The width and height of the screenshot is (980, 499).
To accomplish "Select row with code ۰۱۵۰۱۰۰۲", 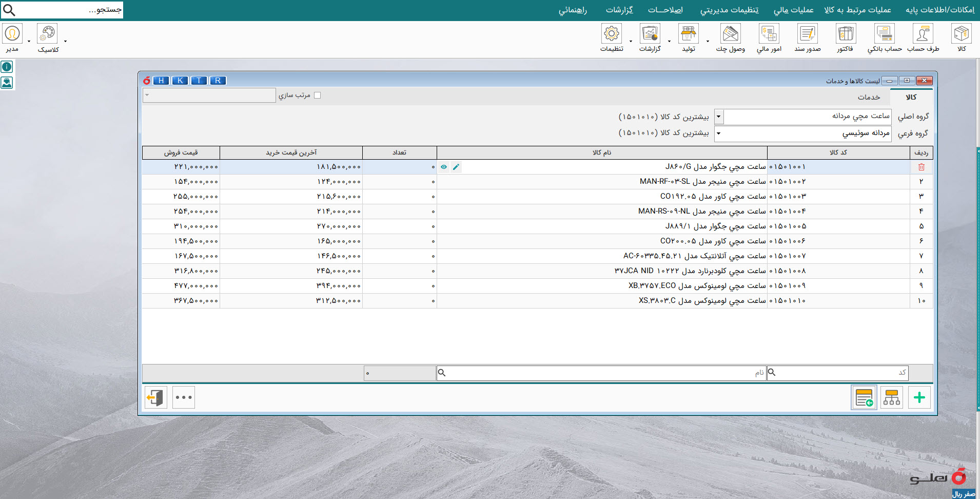I will pyautogui.click(x=537, y=182).
